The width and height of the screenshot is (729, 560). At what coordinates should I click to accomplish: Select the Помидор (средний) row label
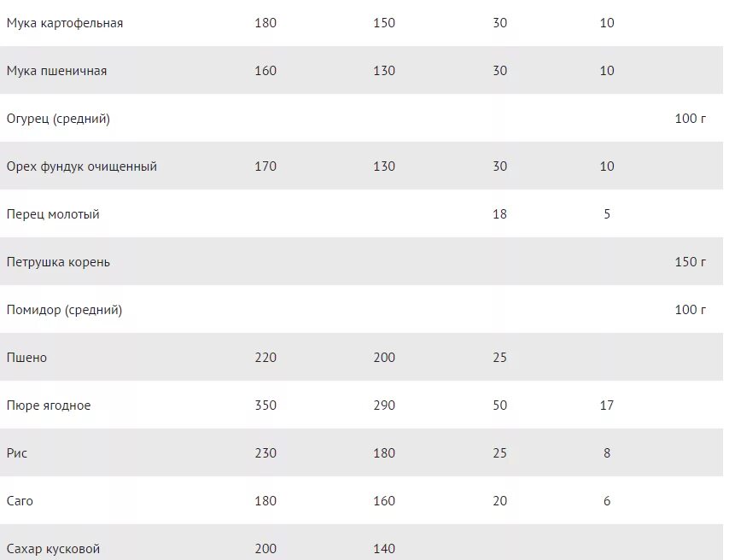point(64,310)
